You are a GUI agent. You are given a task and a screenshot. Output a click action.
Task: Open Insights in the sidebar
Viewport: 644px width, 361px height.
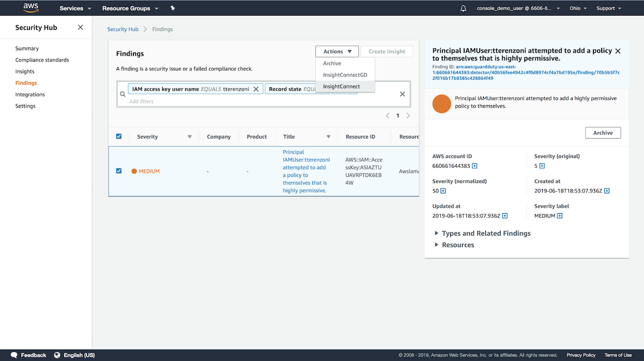[25, 71]
